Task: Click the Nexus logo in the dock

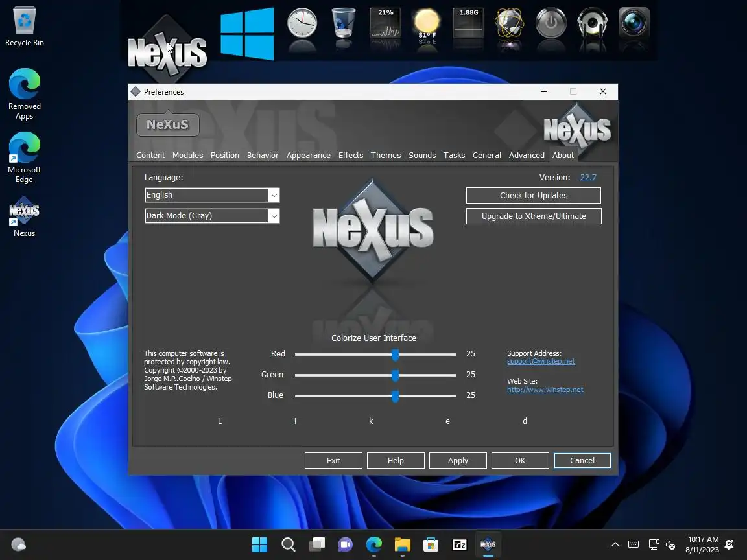Action: pyautogui.click(x=167, y=51)
